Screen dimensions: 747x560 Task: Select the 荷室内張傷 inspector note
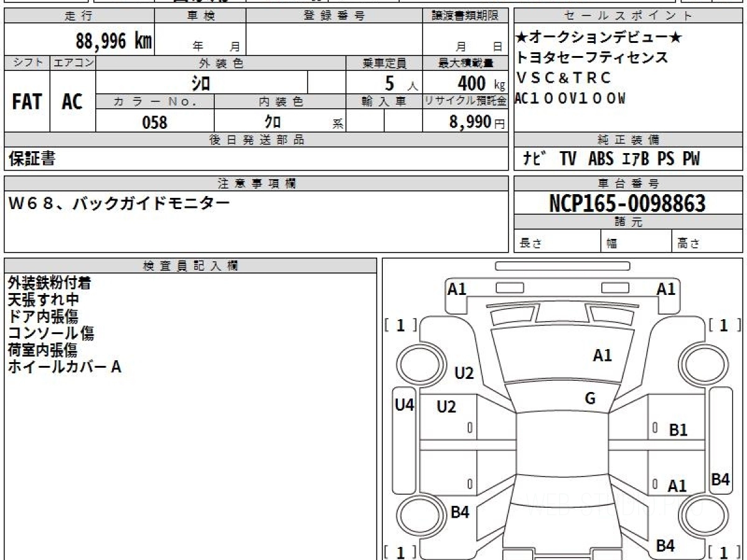point(42,350)
